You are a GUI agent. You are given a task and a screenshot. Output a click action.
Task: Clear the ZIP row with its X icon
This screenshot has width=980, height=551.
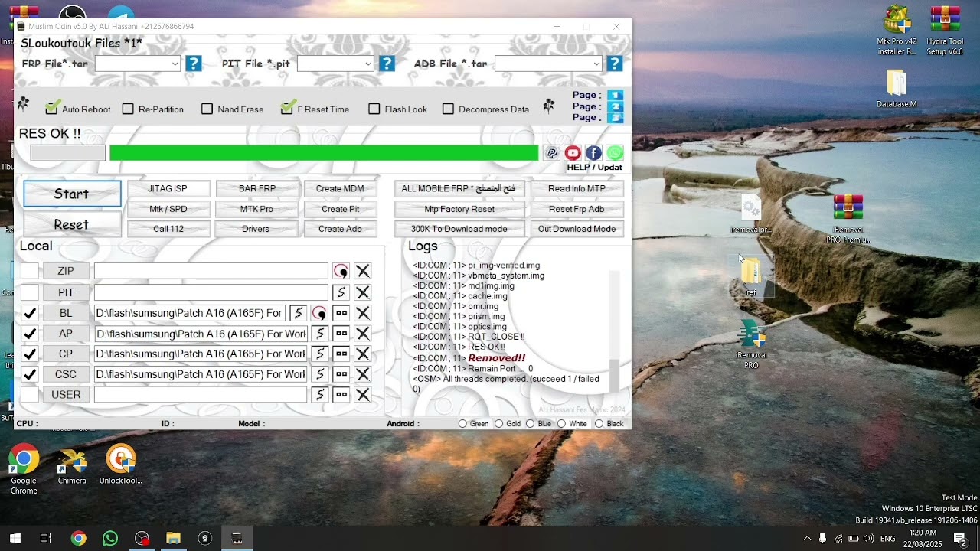pos(363,272)
